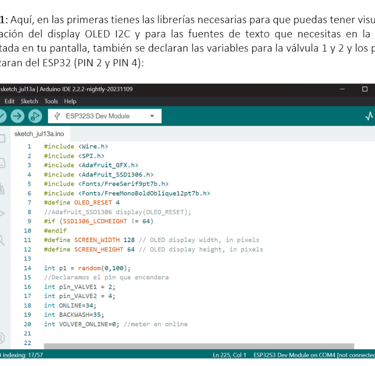Click the 'int ONLINE=34;' line
This screenshot has width=375, height=366.
pyautogui.click(x=70, y=305)
